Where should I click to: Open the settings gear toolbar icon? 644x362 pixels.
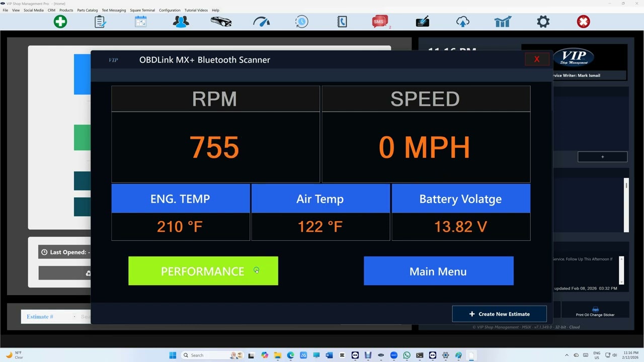[x=543, y=22]
